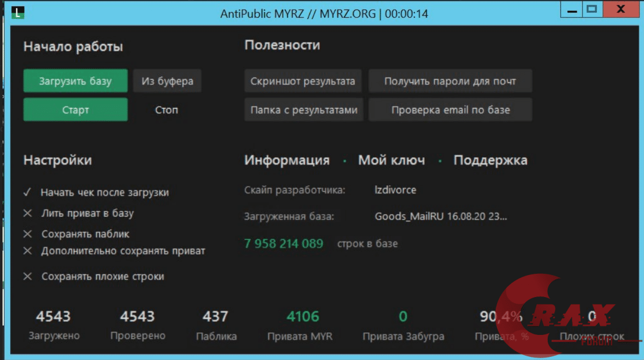This screenshot has width=644, height=360.
Task: Open the Поддержка tab
Action: pyautogui.click(x=490, y=160)
